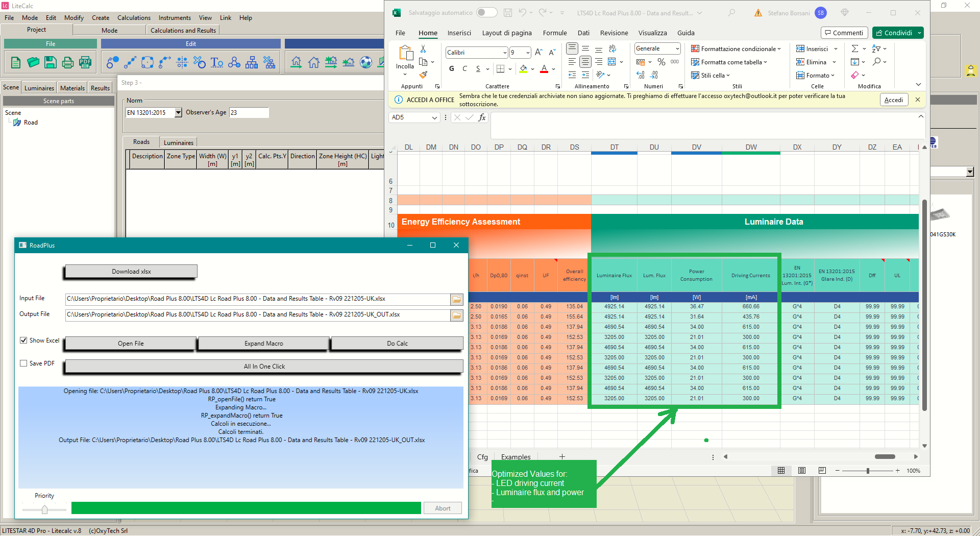The image size is (980, 536).
Task: Select Road item in Scene tree
Action: (x=31, y=123)
